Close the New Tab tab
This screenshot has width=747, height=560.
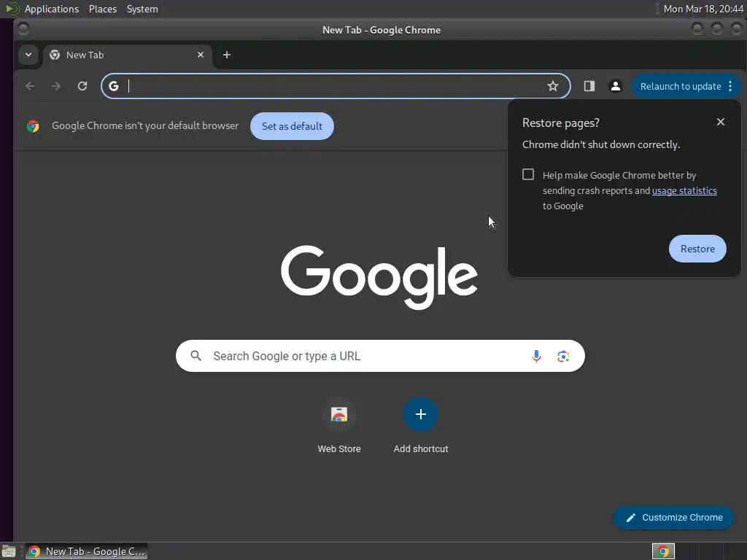click(x=201, y=55)
